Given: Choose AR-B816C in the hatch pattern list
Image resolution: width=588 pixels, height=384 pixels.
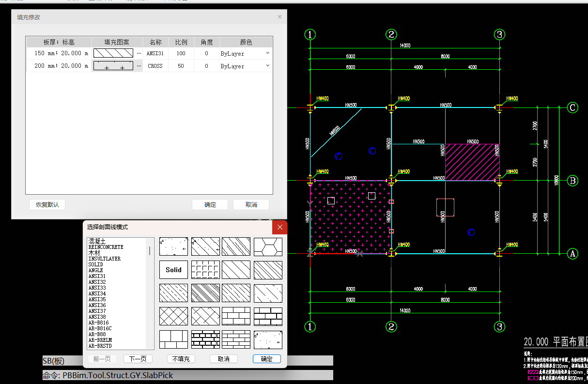Looking at the screenshot, I should [x=100, y=328].
